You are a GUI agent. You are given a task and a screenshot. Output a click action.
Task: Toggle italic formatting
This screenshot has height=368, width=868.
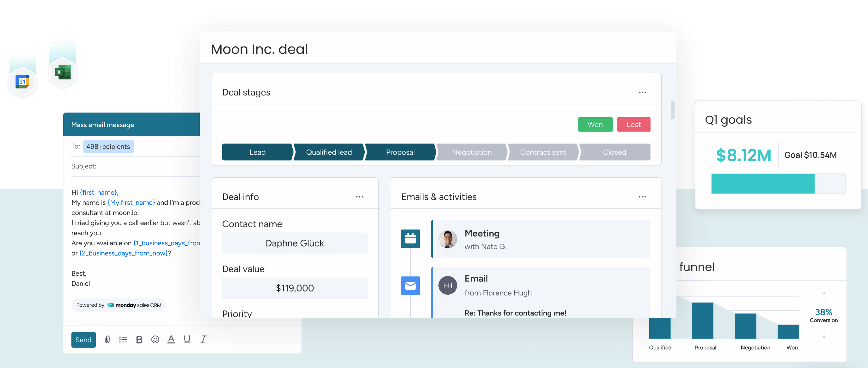point(203,339)
